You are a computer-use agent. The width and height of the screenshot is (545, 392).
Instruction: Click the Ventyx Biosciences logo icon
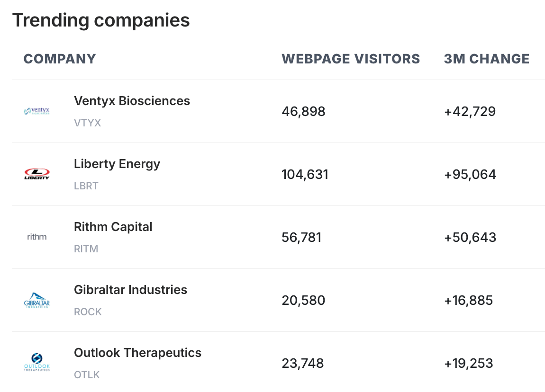(37, 111)
